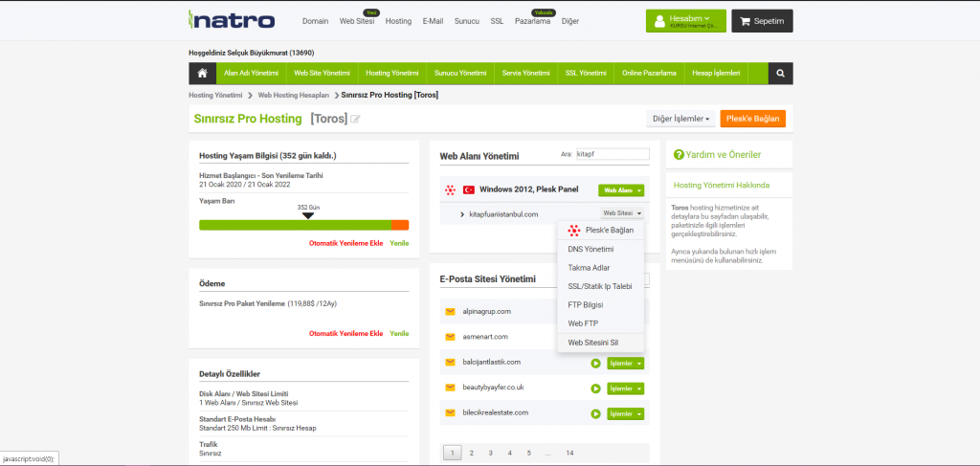The width and height of the screenshot is (980, 466).
Task: Click the envelope icon for bilecikrealestate.com
Action: (x=450, y=413)
